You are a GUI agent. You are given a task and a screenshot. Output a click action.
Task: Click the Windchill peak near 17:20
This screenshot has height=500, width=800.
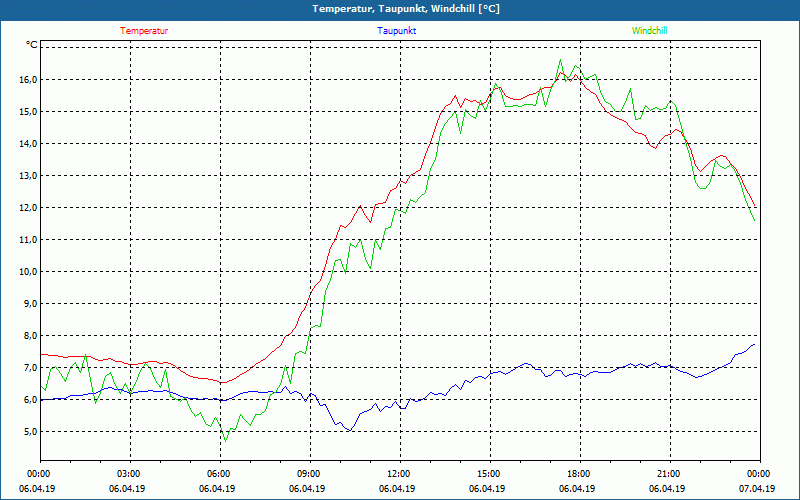(x=560, y=60)
